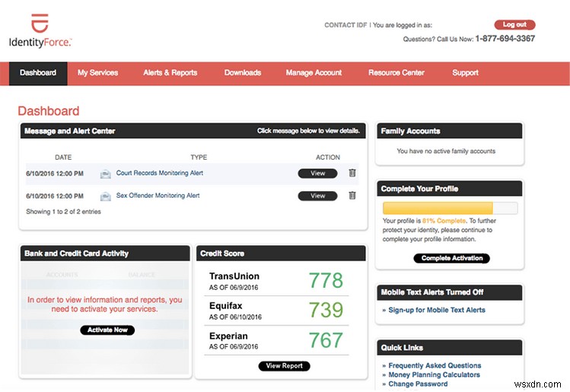View the Court Records Monitoring Alert
570x392 pixels.
coord(317,174)
